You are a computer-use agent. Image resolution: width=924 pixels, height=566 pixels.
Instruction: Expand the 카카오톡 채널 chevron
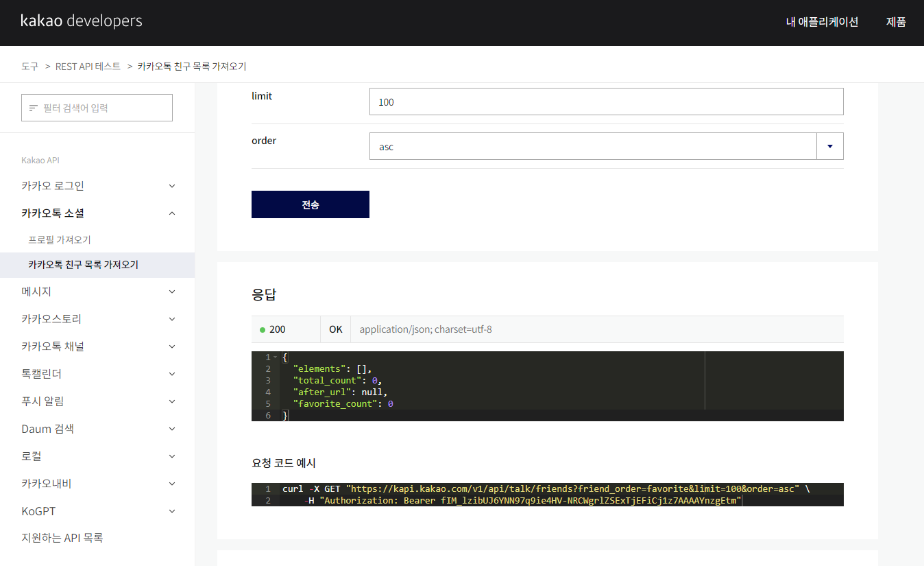tap(172, 346)
